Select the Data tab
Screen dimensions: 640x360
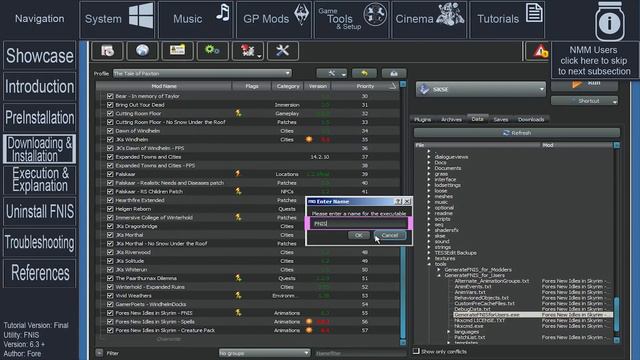[478, 119]
